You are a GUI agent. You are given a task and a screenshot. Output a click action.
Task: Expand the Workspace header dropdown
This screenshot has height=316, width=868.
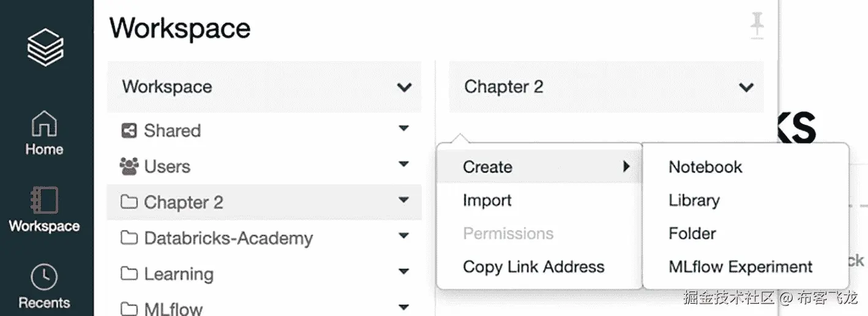pyautogui.click(x=404, y=88)
